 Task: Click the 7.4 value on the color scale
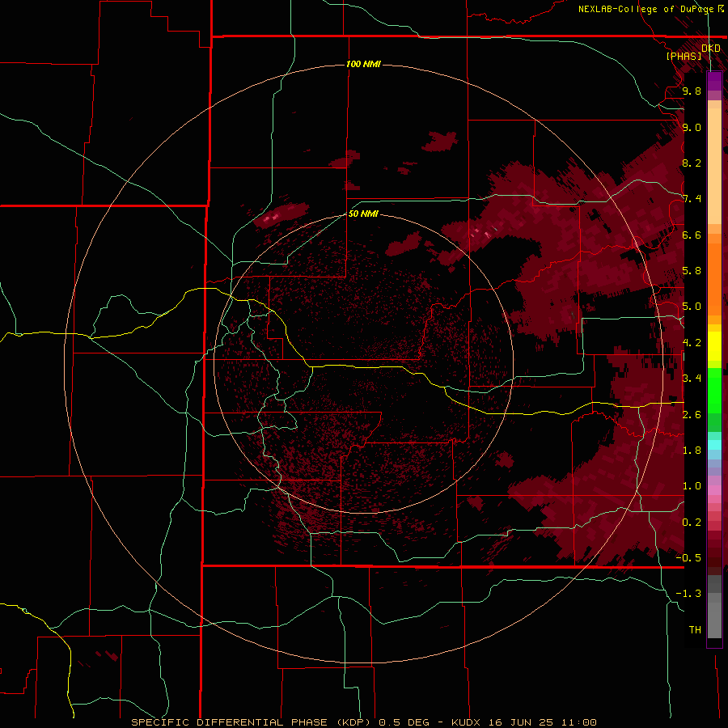pyautogui.click(x=692, y=199)
